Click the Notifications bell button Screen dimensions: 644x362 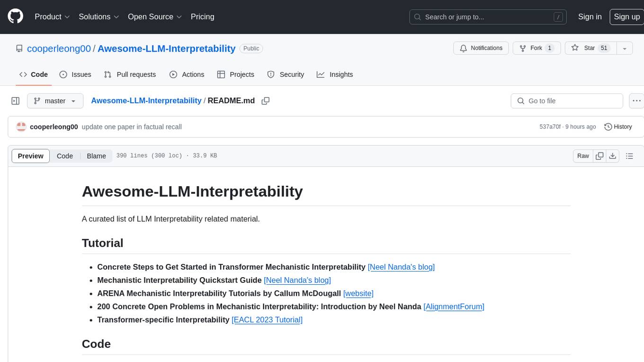tap(481, 48)
